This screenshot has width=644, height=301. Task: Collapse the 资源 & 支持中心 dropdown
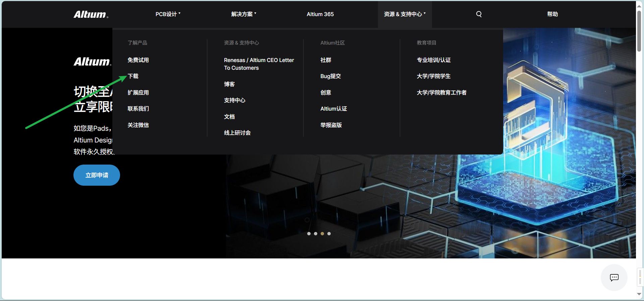point(405,14)
